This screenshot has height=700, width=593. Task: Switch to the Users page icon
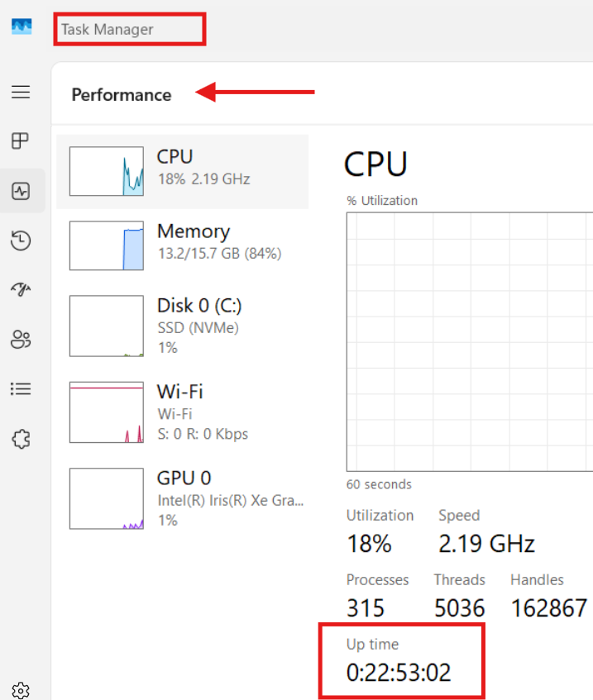(x=21, y=339)
